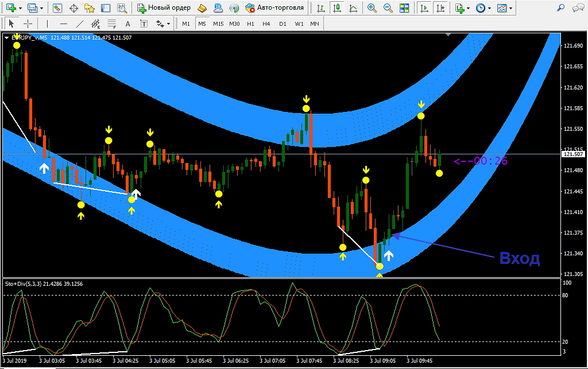Image resolution: width=588 pixels, height=369 pixels.
Task: Switch chart to bar chart mode
Action: 320,8
